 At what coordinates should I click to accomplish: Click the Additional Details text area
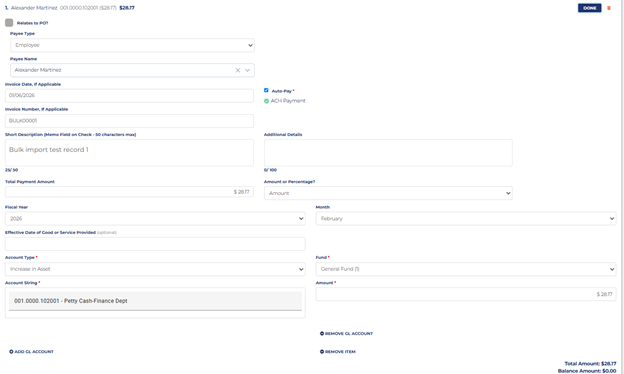tap(388, 153)
